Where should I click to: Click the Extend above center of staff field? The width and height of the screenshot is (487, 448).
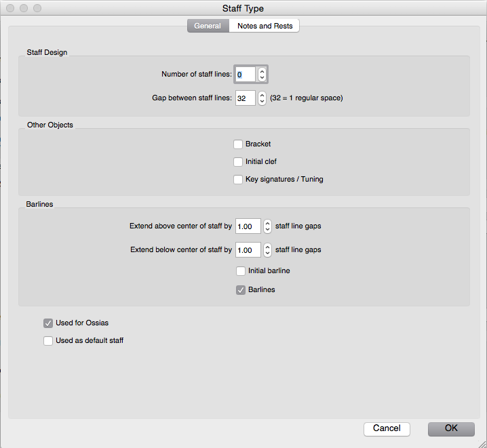248,226
